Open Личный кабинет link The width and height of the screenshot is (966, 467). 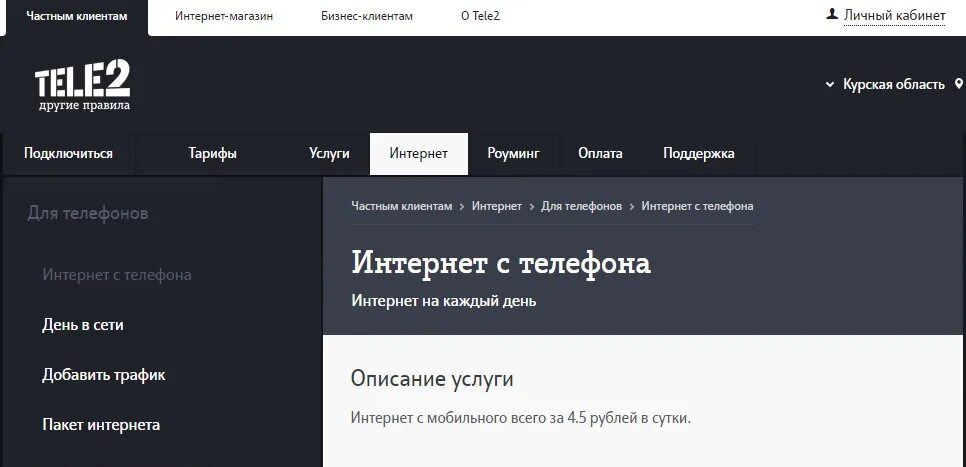click(x=894, y=15)
